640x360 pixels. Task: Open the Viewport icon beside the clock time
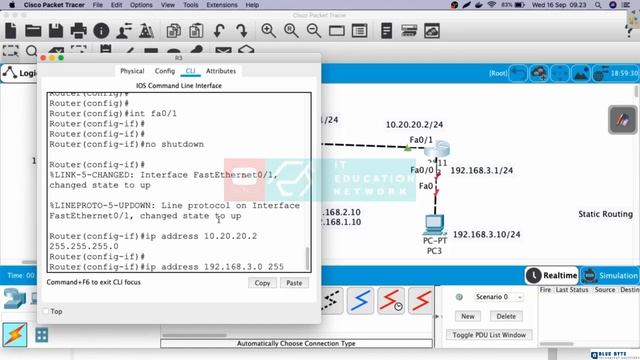(600, 73)
